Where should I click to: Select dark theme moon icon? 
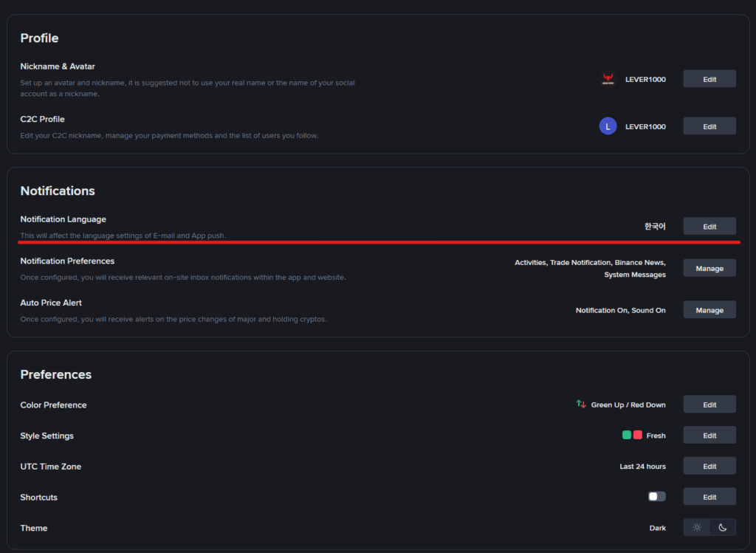[723, 527]
